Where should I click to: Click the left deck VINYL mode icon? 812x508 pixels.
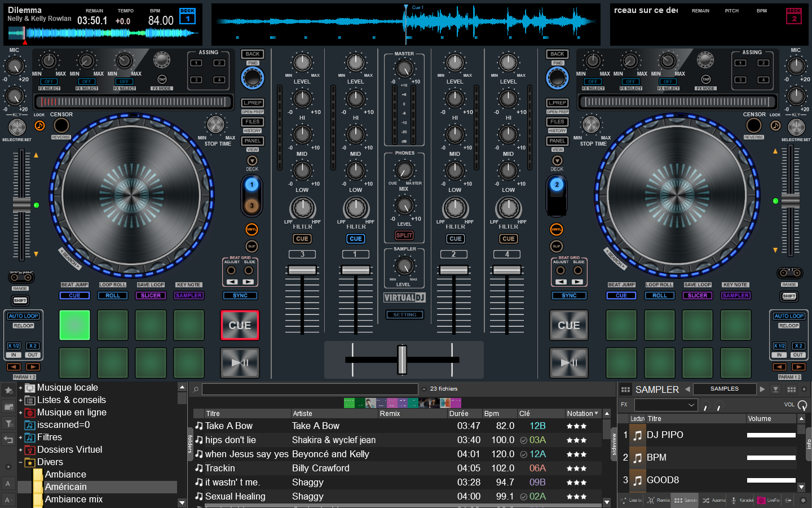(251, 229)
